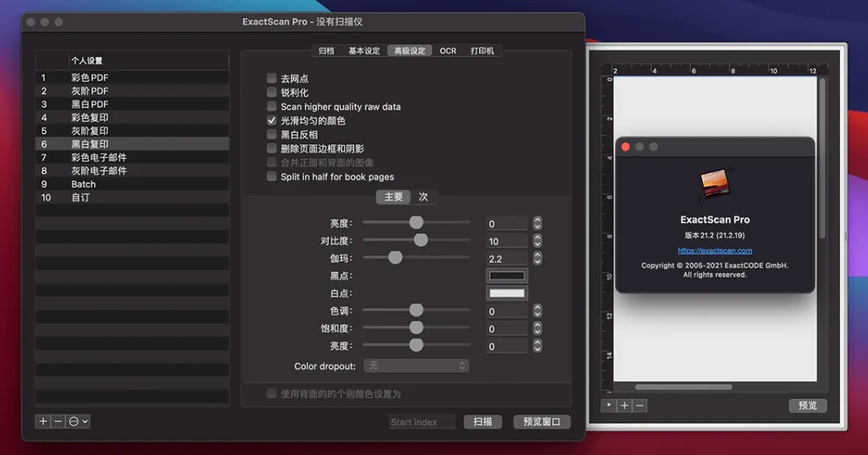Viewport: 868px width, 455px height.
Task: Switch to the 归档 tab
Action: point(326,51)
